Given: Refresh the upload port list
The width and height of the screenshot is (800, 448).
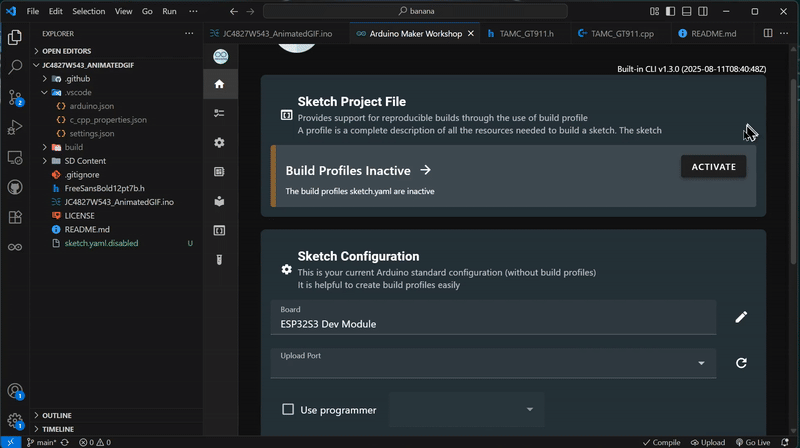Looking at the screenshot, I should (741, 363).
